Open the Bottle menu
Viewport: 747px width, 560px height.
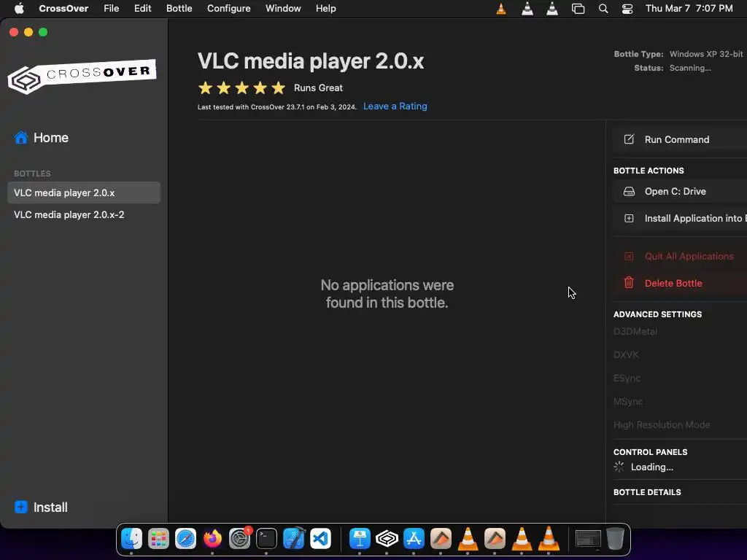[179, 9]
